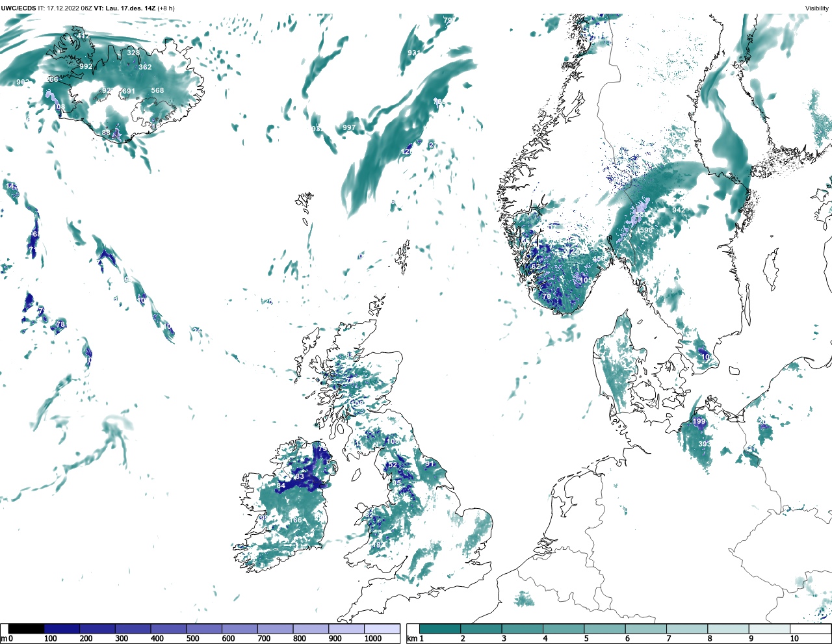Click the 166 value over southern Ireland

296,521
